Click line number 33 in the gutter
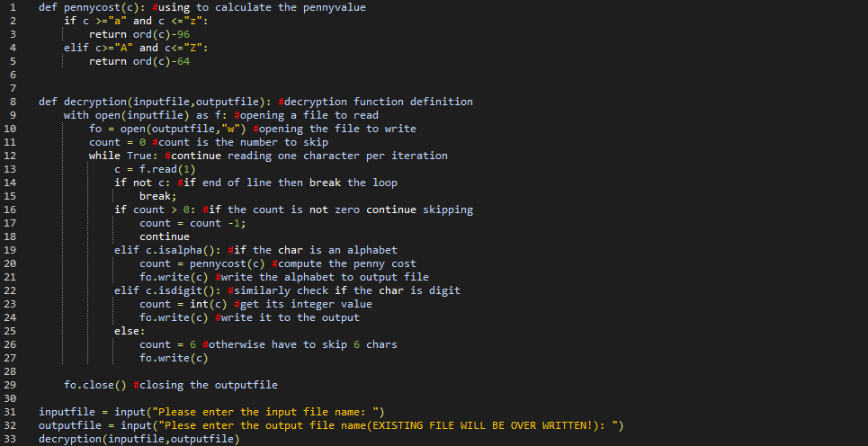 coord(12,439)
